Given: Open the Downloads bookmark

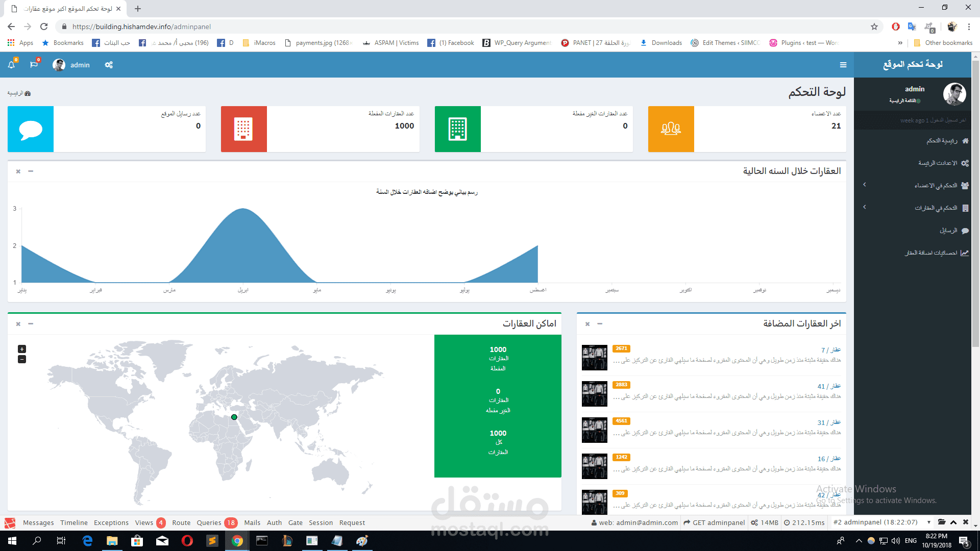Looking at the screenshot, I should [x=661, y=43].
